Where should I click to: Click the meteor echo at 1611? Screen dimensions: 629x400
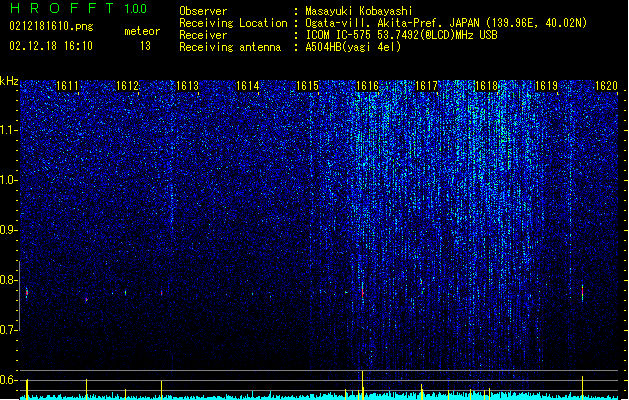(86, 299)
